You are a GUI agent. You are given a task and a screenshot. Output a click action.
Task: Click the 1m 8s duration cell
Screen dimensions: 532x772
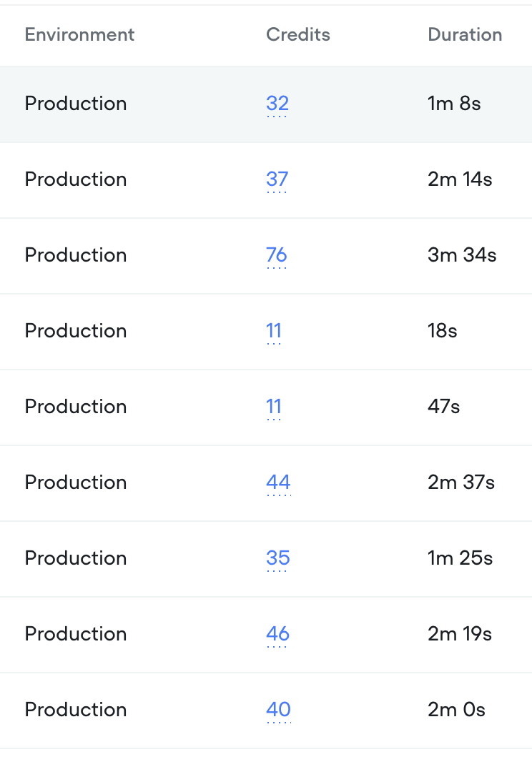click(454, 104)
